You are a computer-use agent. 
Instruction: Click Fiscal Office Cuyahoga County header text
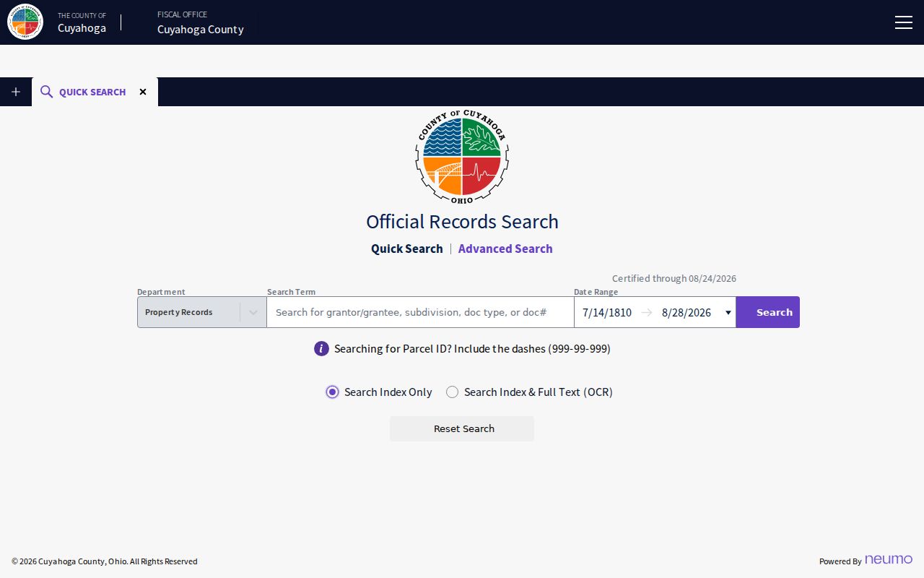[x=201, y=22]
